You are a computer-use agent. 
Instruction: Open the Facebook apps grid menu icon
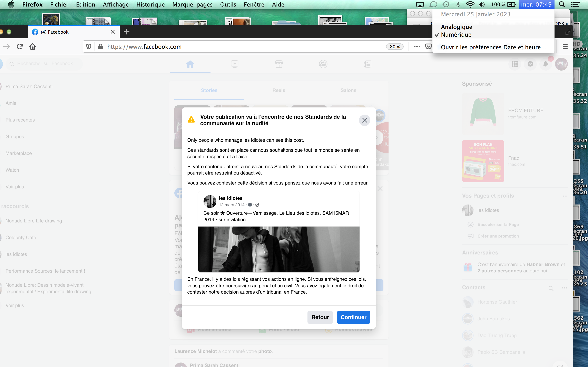coord(515,64)
